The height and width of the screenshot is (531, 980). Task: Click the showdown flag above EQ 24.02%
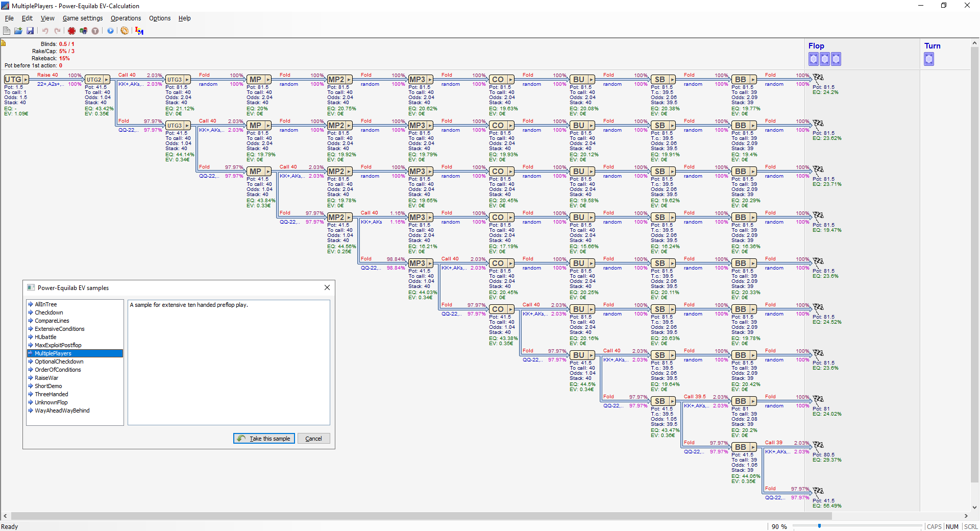click(x=818, y=400)
